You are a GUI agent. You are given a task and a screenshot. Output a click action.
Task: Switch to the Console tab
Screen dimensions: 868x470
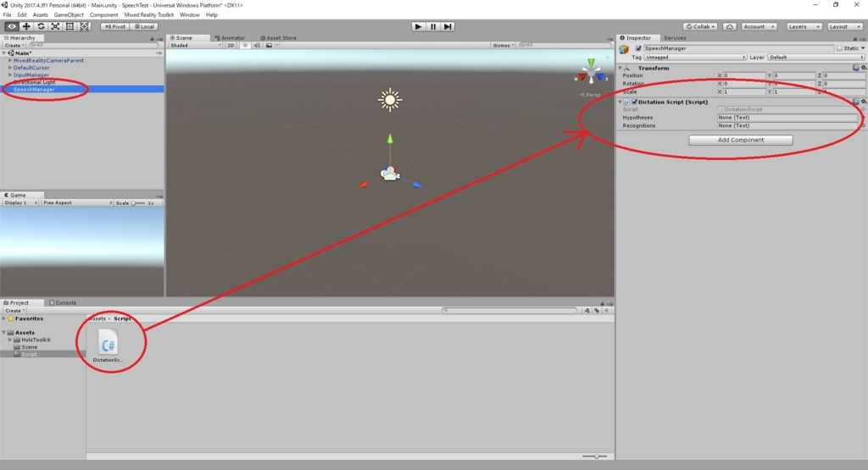point(63,302)
